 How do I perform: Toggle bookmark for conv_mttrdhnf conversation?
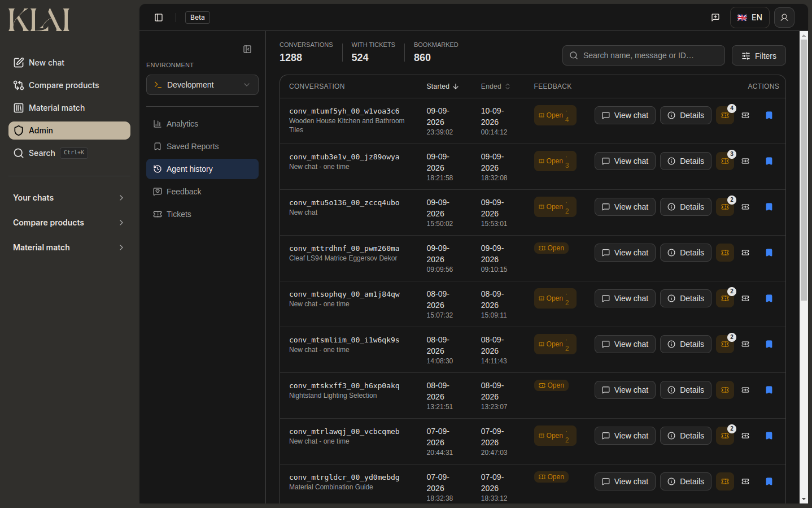[x=769, y=253]
